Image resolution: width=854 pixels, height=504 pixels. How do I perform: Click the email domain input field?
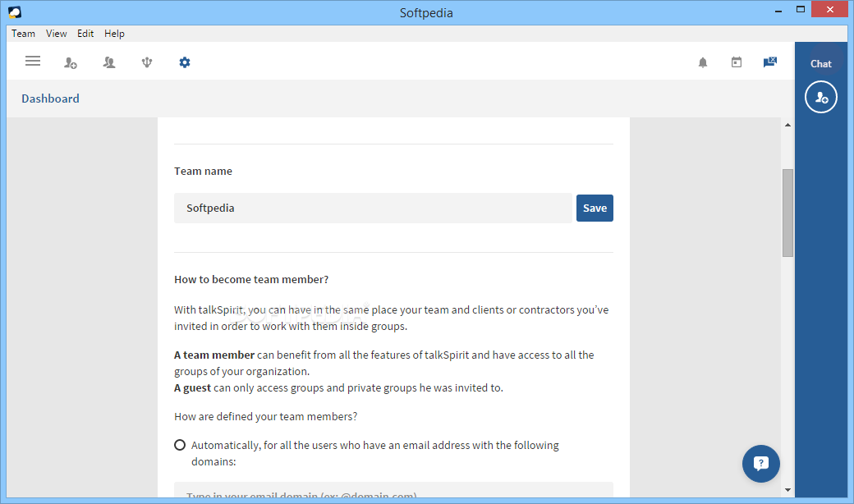tap(394, 489)
